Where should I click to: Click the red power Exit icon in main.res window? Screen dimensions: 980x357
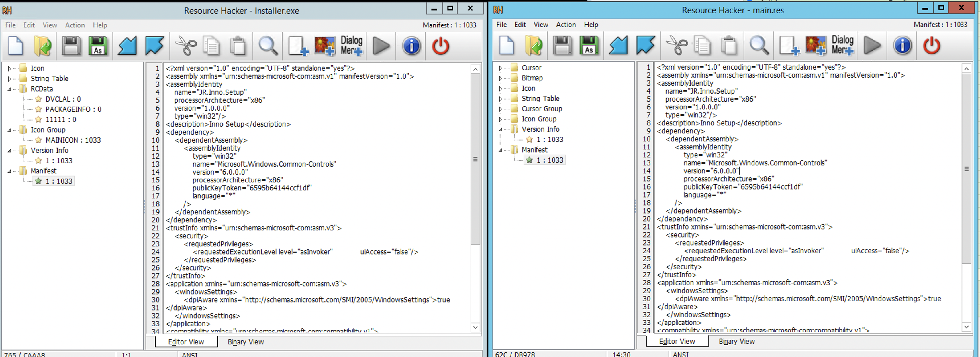pos(931,45)
